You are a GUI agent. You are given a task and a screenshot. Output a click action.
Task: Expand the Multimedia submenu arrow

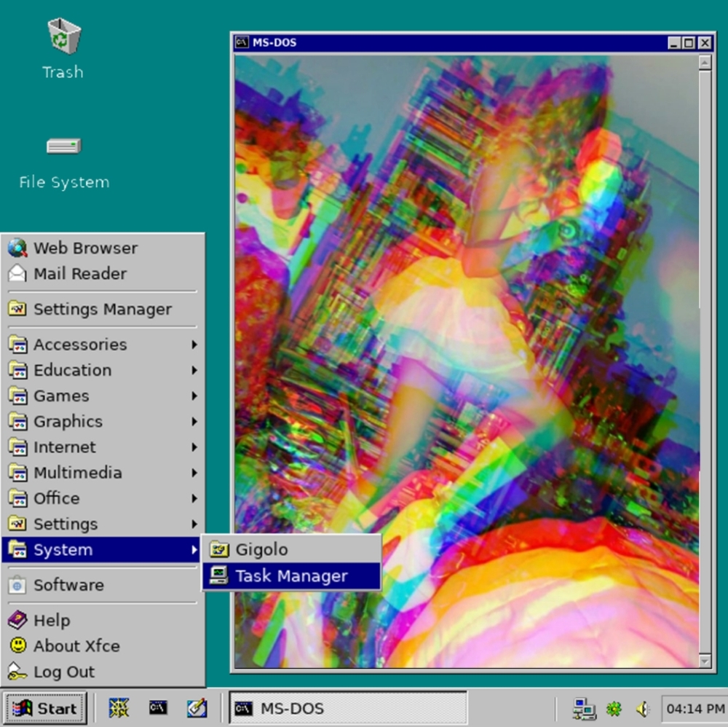(194, 473)
